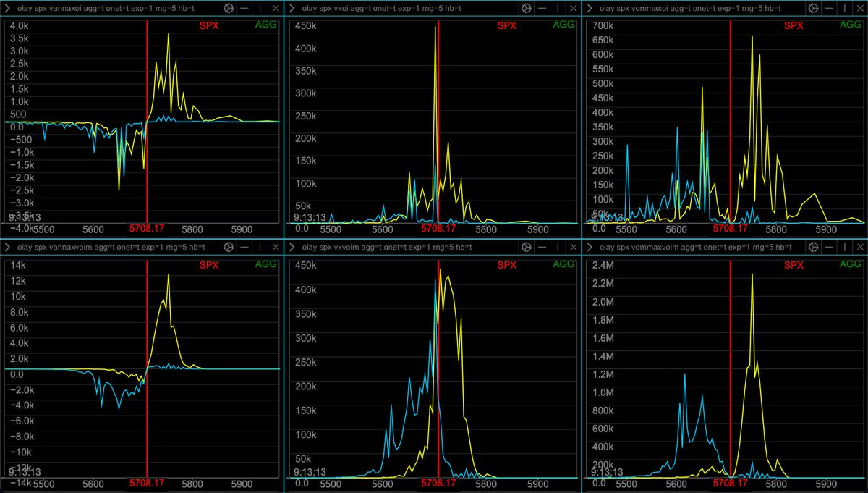The image size is (868, 493).
Task: Click the red SPX label in vommaxvolm chart
Action: 793,264
